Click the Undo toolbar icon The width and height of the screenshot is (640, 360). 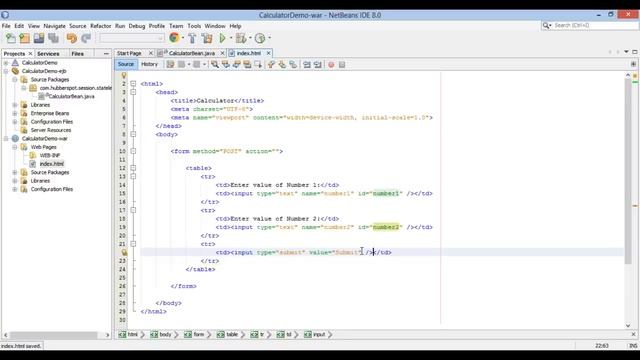pyautogui.click(x=72, y=38)
